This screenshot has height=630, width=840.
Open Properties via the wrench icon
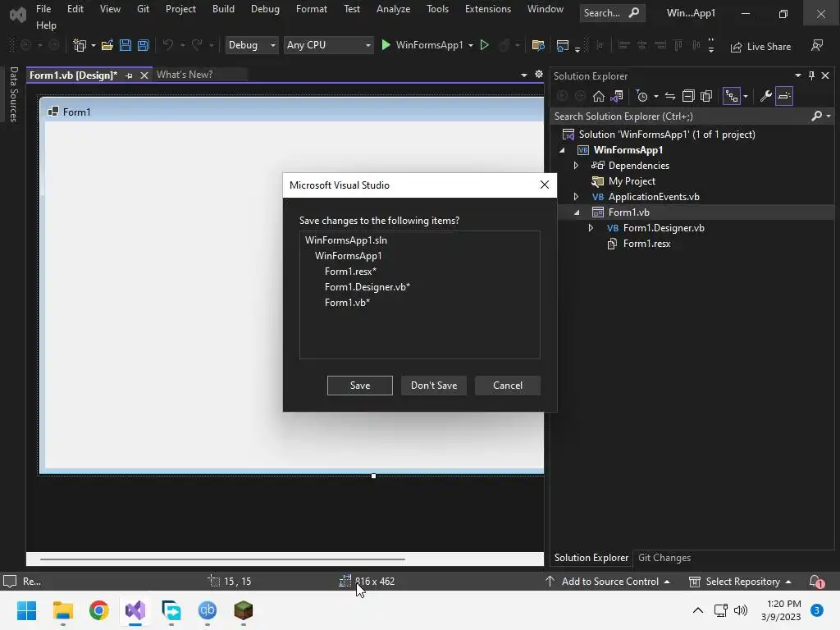(765, 96)
